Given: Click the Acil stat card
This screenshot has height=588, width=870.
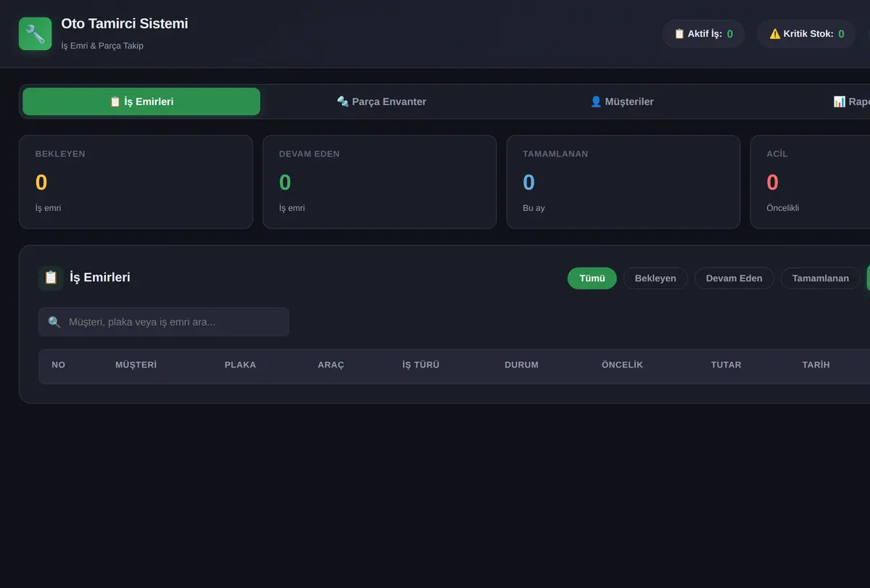Looking at the screenshot, I should [x=810, y=182].
